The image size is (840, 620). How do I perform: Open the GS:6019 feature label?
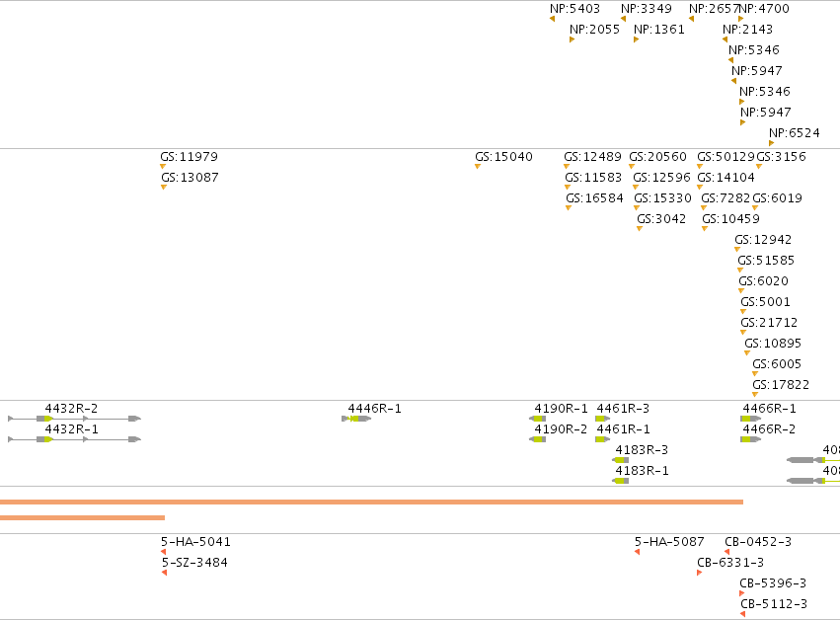pos(778,197)
